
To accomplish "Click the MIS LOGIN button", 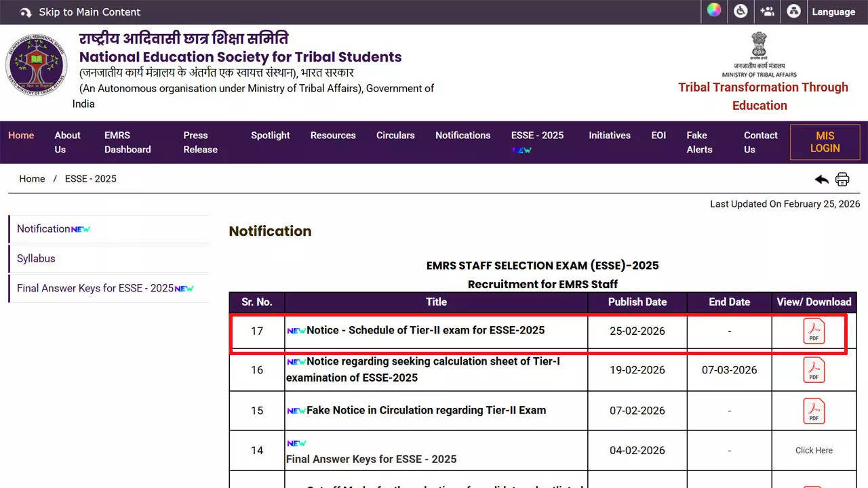I will pos(825,142).
